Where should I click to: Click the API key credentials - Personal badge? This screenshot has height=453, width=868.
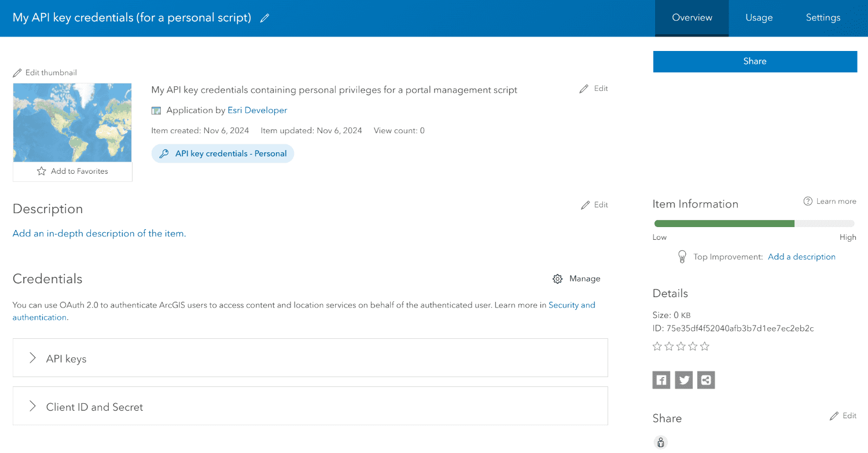click(222, 153)
